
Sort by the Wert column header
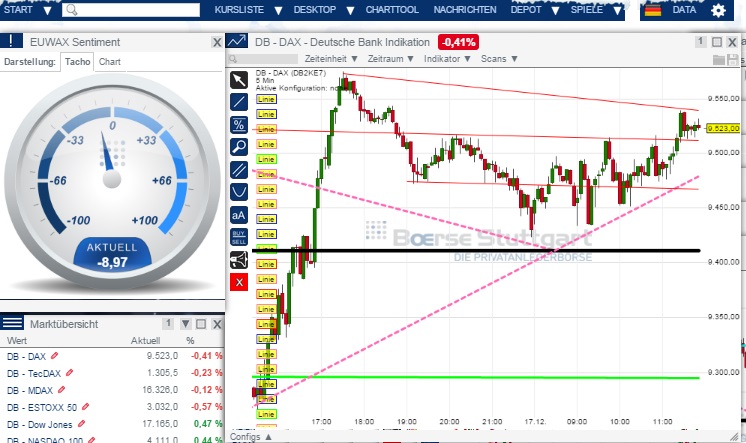[17, 341]
